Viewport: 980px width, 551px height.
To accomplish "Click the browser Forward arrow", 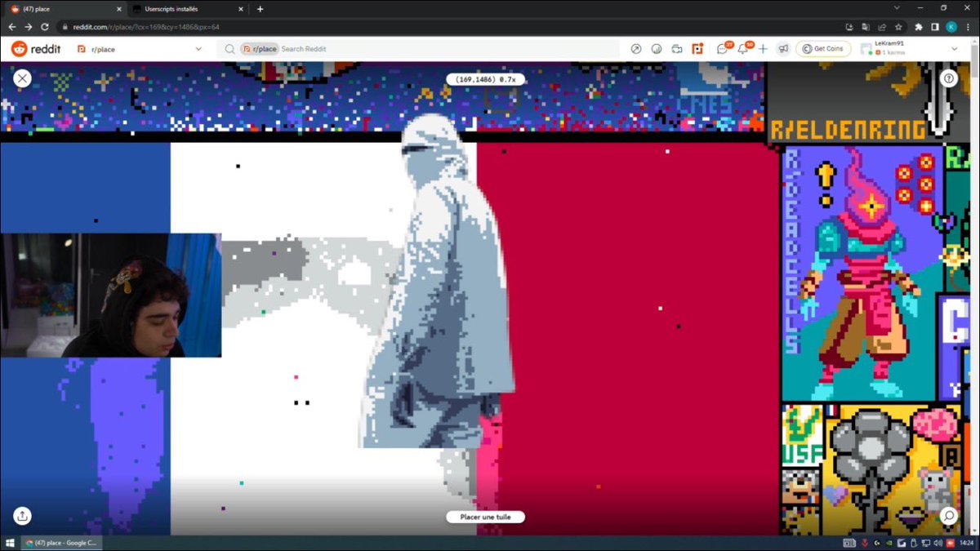I will pos(29,27).
